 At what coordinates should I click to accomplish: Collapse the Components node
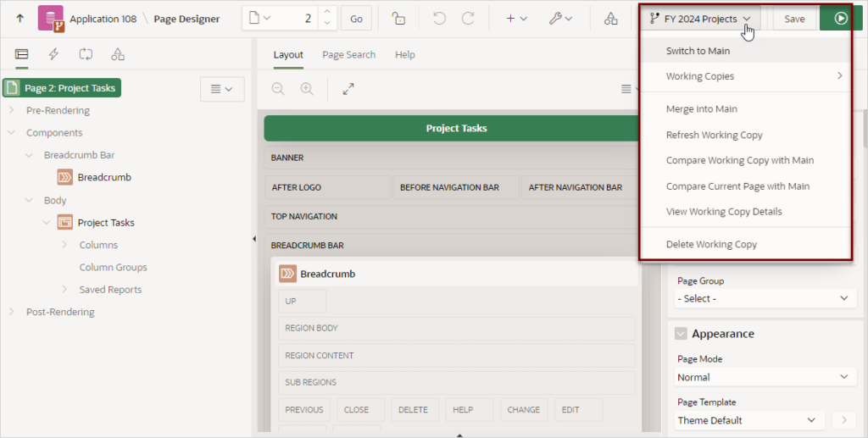(x=12, y=133)
